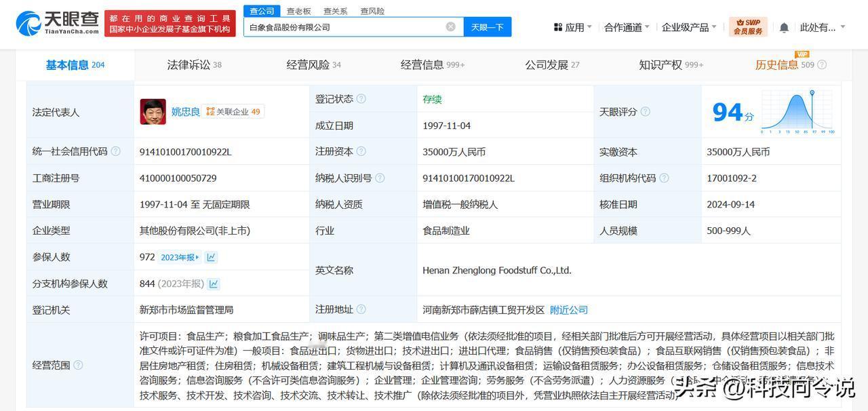Viewport: 868px width, 411px height.
Task: Click 纳税人资质 value 增值税一般纳税人
Action: click(x=460, y=204)
